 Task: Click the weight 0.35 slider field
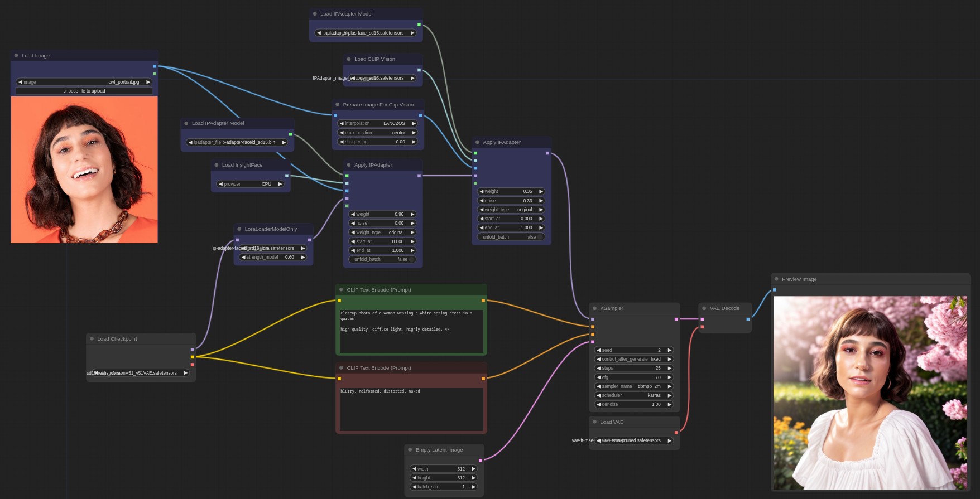[511, 191]
